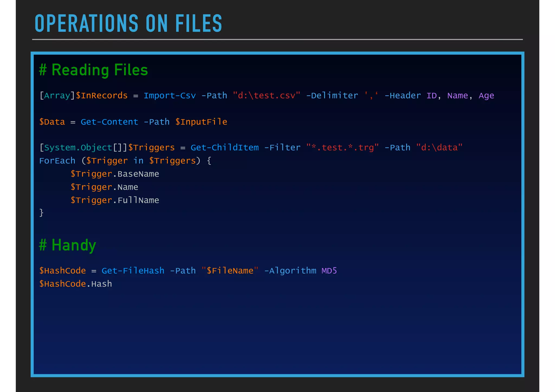The image size is (555, 392).
Task: Click the '$InRecords' variable
Action: pos(102,96)
